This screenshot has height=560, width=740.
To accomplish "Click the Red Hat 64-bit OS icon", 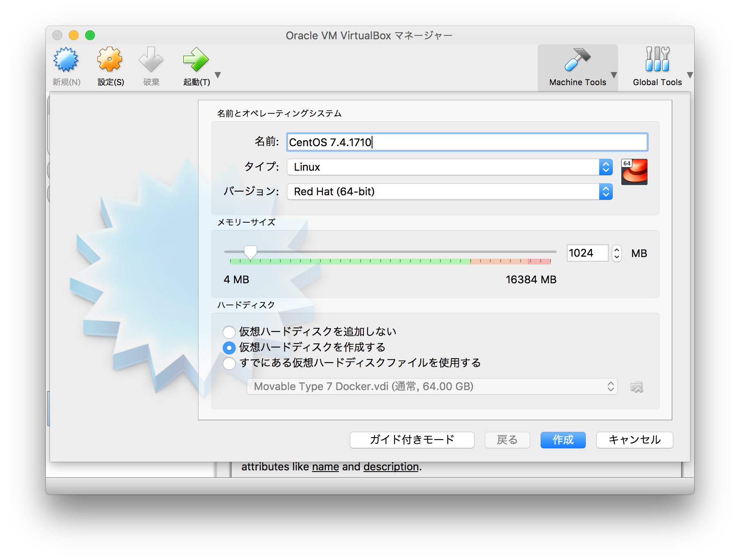I will click(634, 172).
